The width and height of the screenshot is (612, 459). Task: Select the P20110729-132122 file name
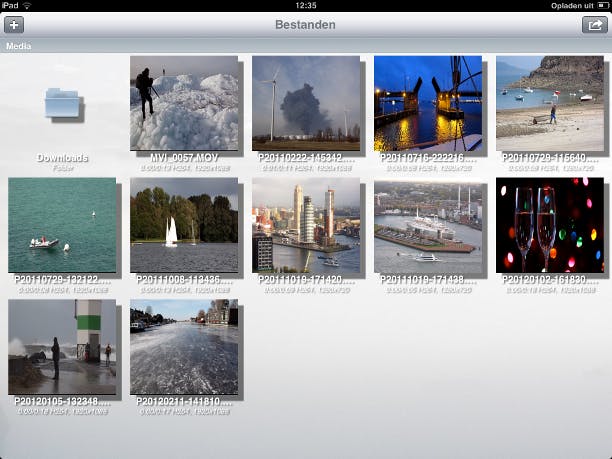pos(62,279)
